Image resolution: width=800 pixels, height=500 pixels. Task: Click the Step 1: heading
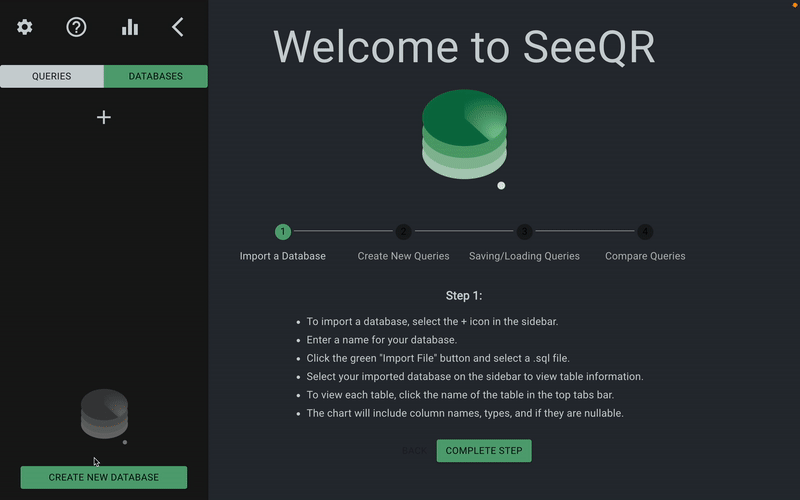click(464, 296)
